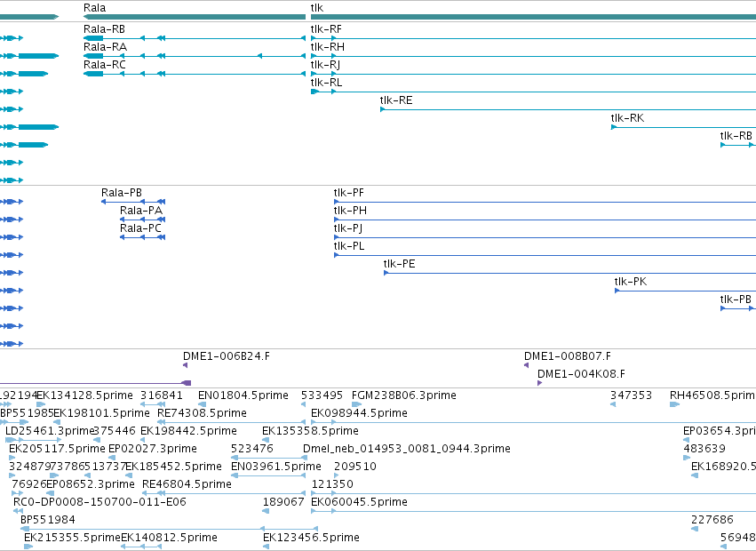Viewport: 756px width, 551px height.
Task: Open EST EK215355.5prime
Action: (72, 538)
